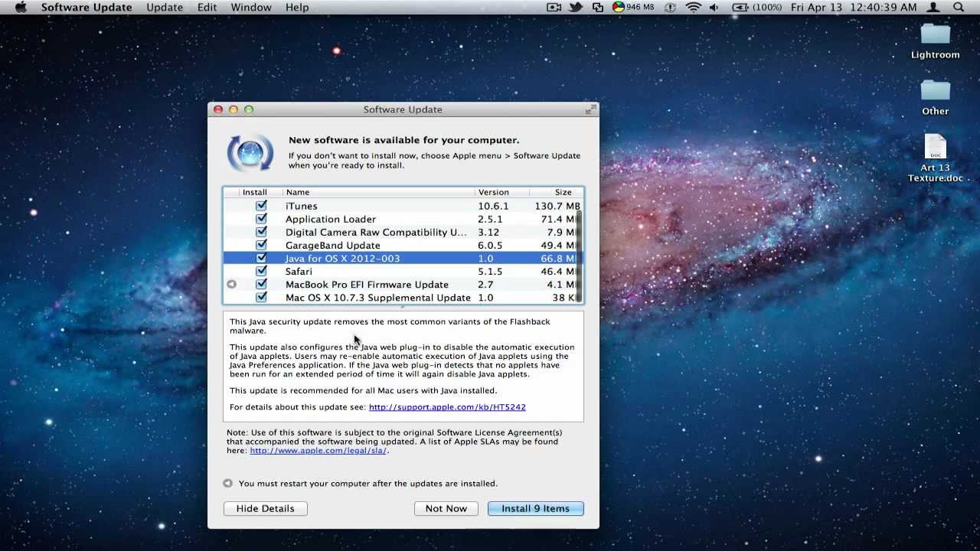Open the Apple menu
The height and width of the screenshot is (551, 980).
tap(21, 7)
